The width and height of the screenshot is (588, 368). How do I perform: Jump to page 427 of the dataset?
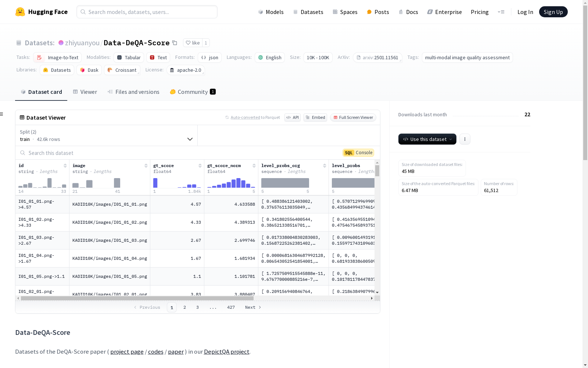[x=231, y=307]
